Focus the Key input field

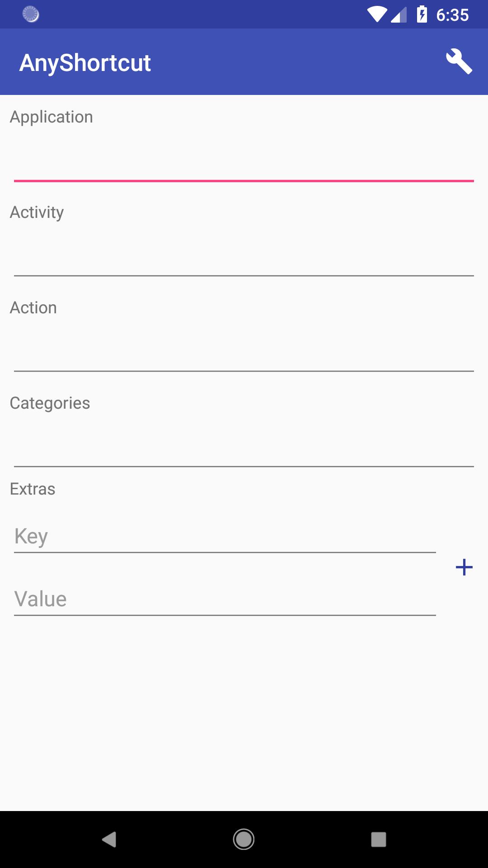(225, 537)
